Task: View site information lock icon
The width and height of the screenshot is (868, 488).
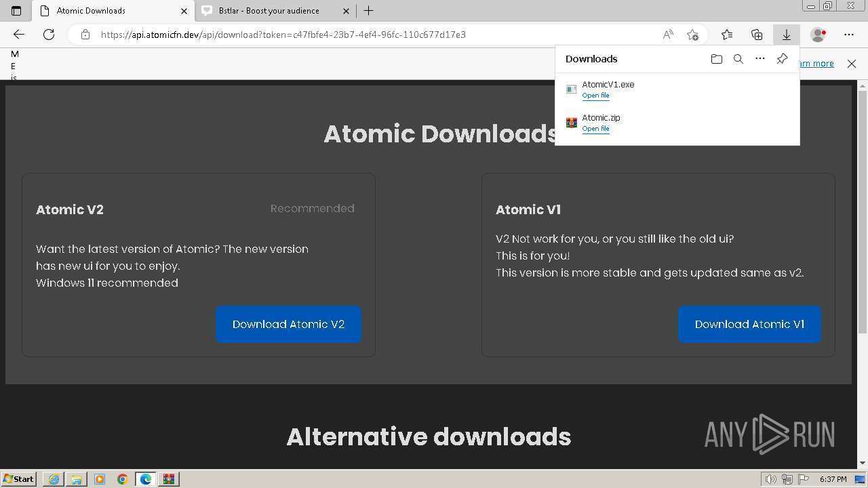Action: [85, 35]
